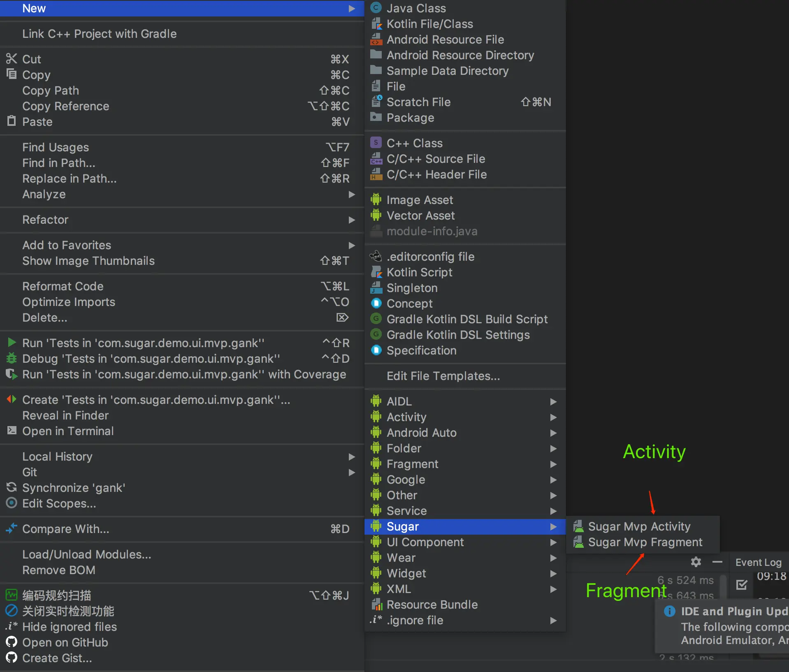The width and height of the screenshot is (789, 672).
Task: Expand the Widget submenu arrow
Action: click(553, 573)
